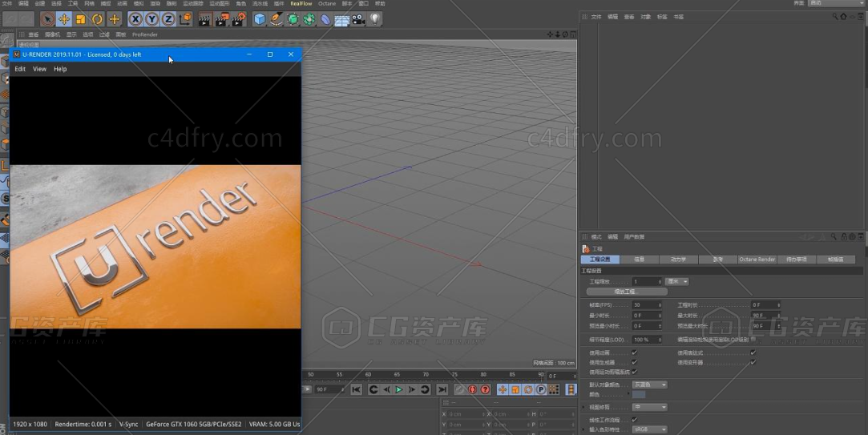This screenshot has width=868, height=435.
Task: Select the third attribute tab (dynamics)
Action: (679, 259)
